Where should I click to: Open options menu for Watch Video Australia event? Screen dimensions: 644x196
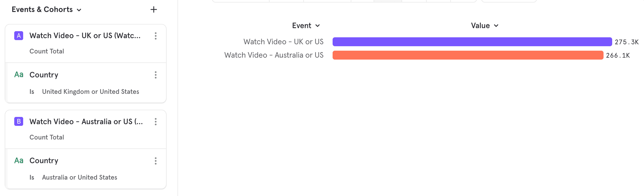156,122
